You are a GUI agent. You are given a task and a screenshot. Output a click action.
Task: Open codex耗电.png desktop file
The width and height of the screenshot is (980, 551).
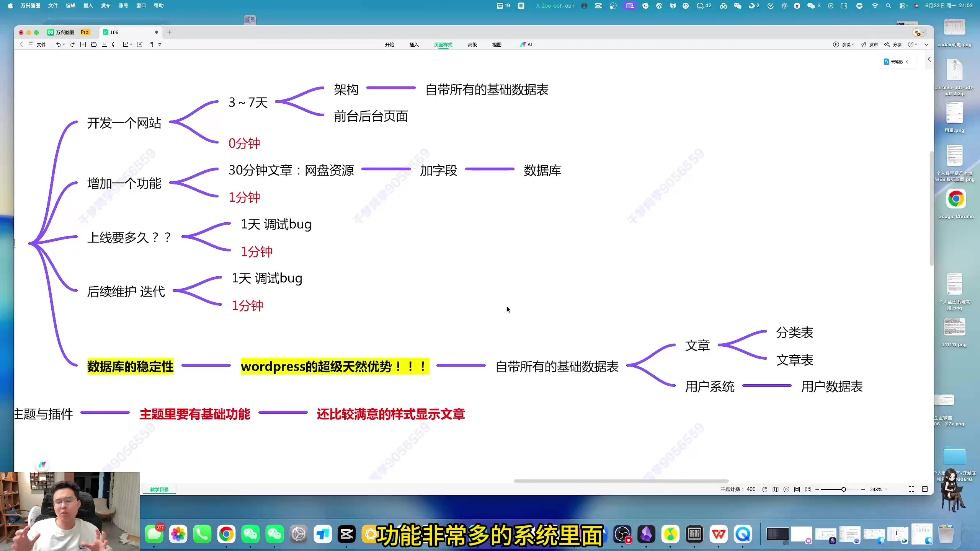954,33
